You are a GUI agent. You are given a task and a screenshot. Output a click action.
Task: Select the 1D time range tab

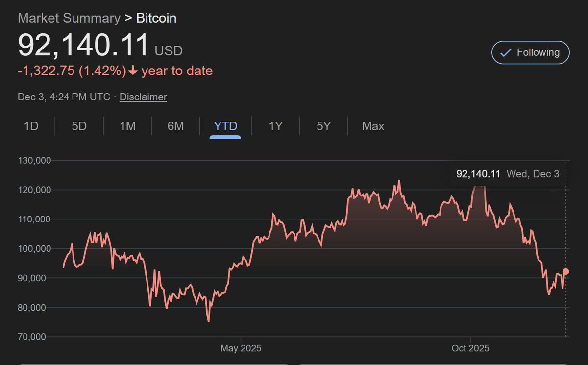(x=31, y=126)
